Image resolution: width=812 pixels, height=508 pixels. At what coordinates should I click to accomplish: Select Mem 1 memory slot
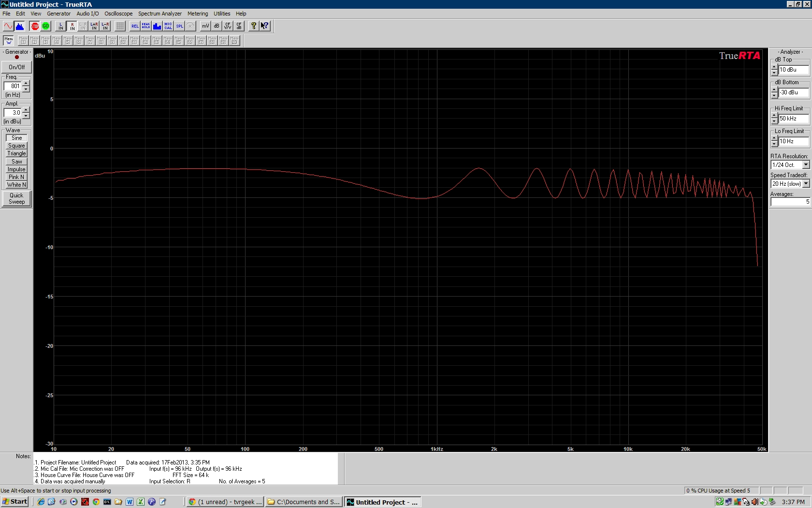23,41
